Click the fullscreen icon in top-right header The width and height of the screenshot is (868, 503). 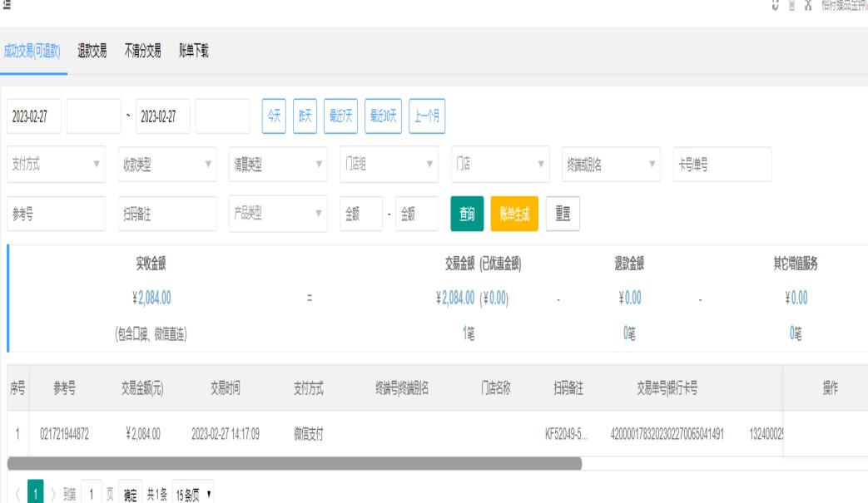tap(807, 5)
